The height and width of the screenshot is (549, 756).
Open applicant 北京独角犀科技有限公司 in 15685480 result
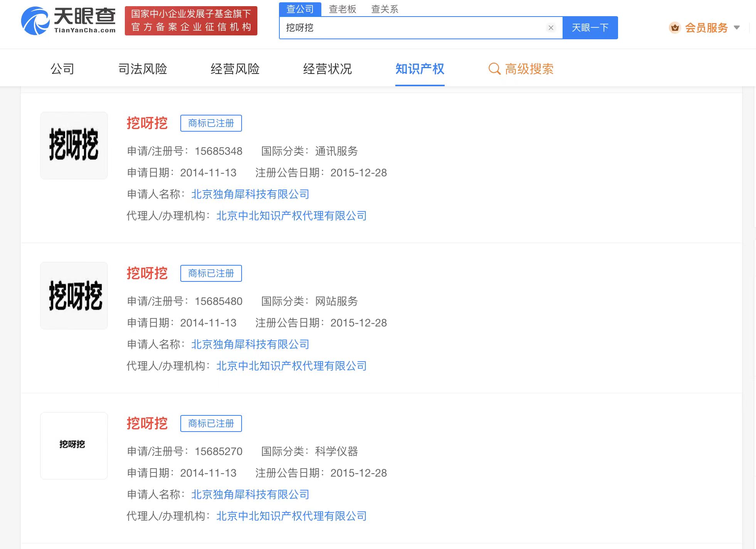(x=250, y=344)
